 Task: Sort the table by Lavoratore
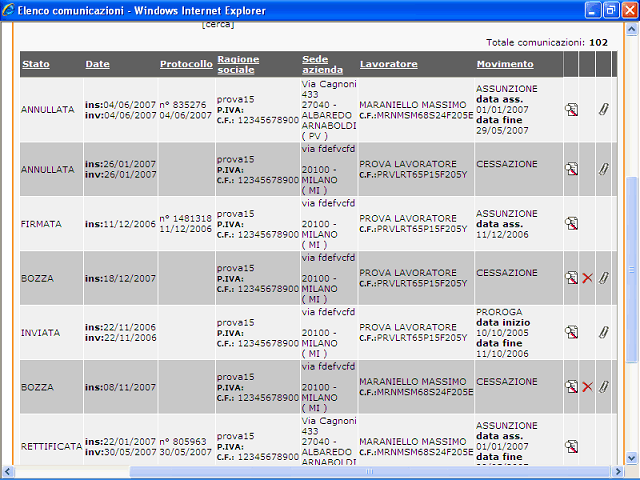click(388, 64)
